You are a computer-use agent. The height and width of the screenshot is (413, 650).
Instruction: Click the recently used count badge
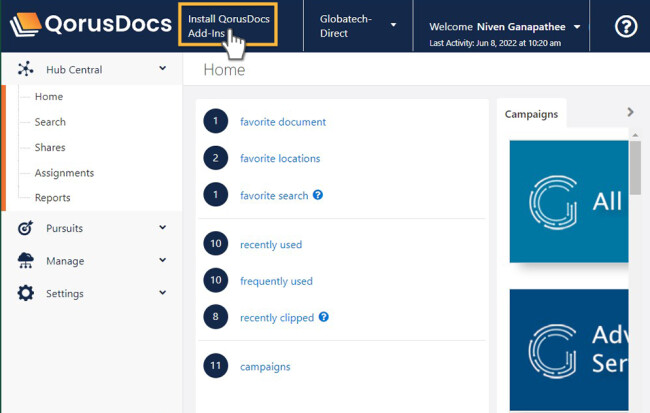[216, 243]
